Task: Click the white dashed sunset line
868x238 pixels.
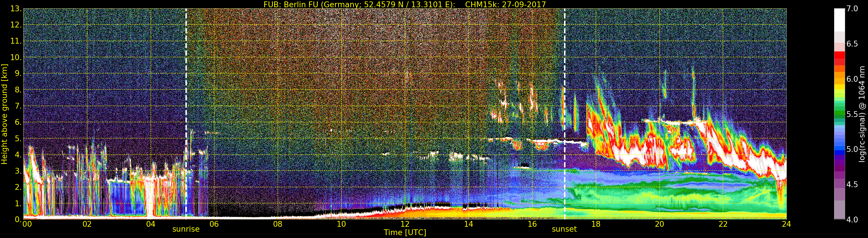Action: 564,114
